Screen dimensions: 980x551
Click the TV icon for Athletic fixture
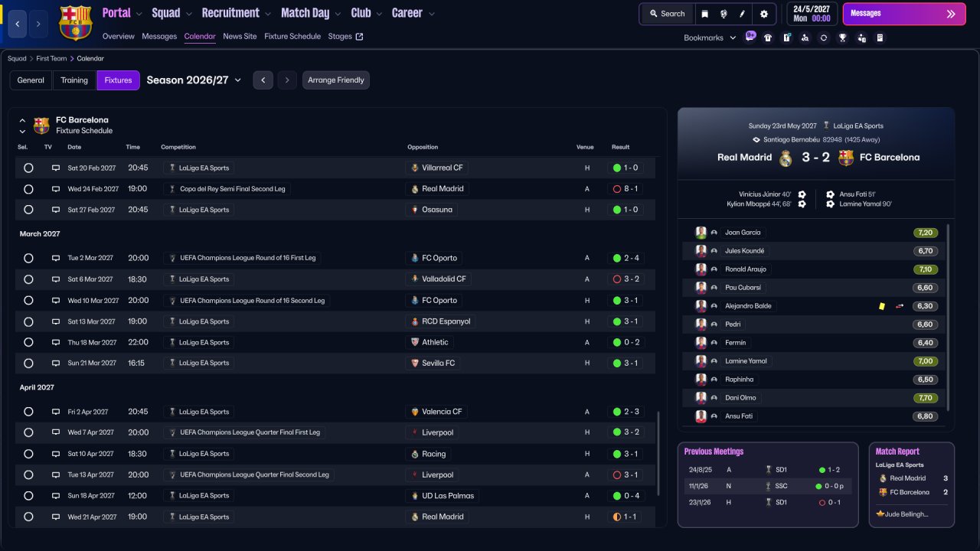pos(56,342)
